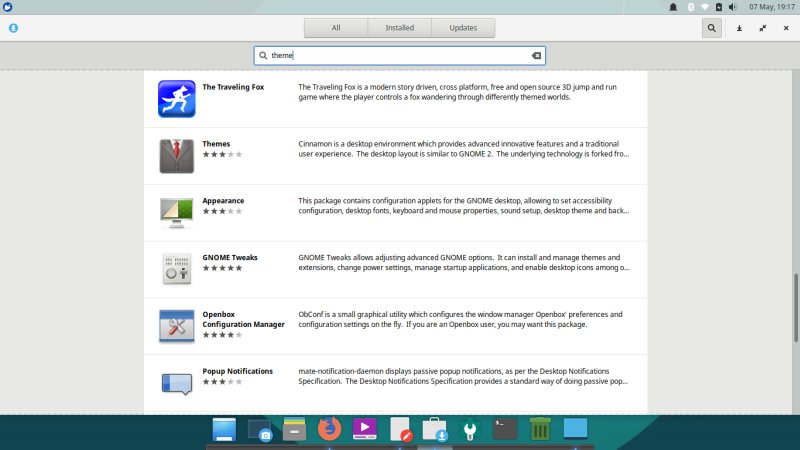Open the Themes entry title
This screenshot has height=450, width=800.
click(216, 144)
